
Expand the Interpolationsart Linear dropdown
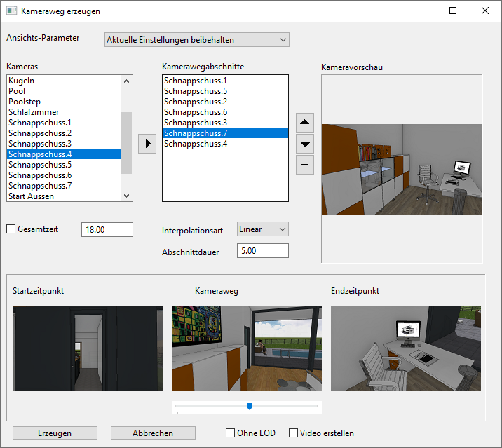tap(262, 229)
